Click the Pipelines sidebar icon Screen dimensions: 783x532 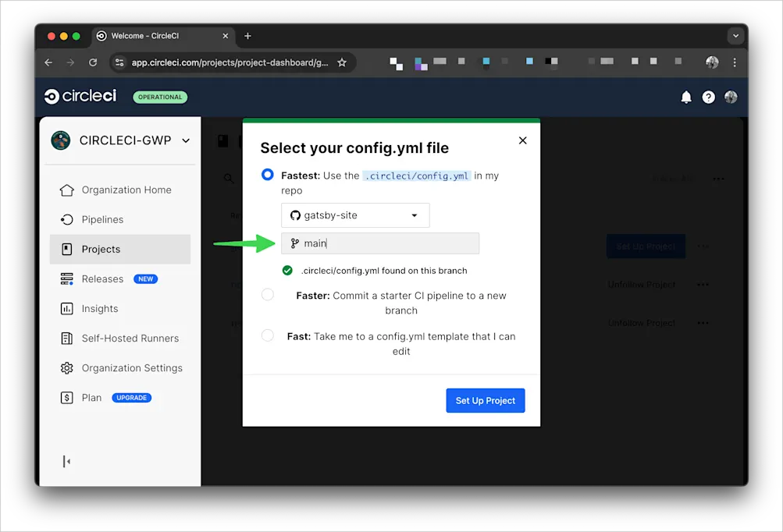pos(67,220)
